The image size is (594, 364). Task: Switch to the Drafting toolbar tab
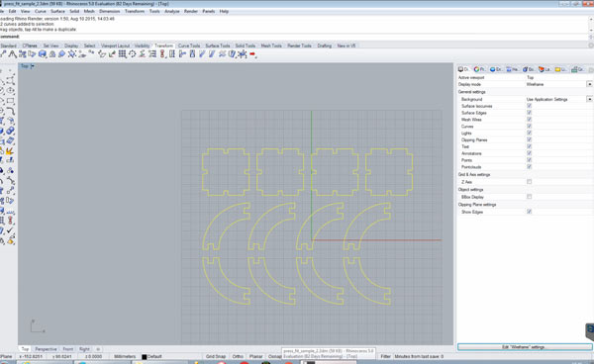pyautogui.click(x=325, y=45)
